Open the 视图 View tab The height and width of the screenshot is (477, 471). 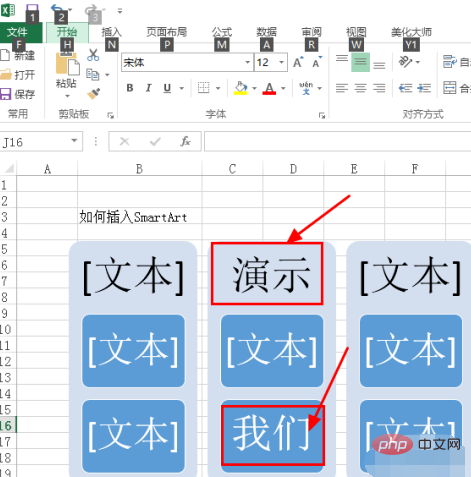click(356, 32)
